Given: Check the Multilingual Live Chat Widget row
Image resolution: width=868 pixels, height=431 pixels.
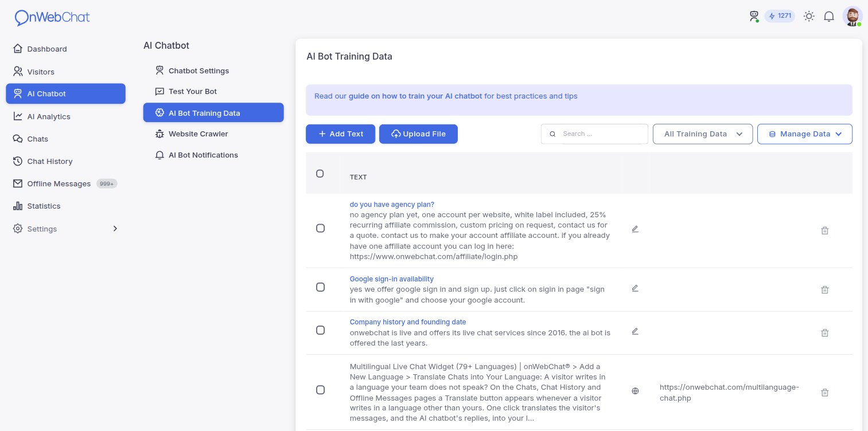Looking at the screenshot, I should tap(321, 390).
